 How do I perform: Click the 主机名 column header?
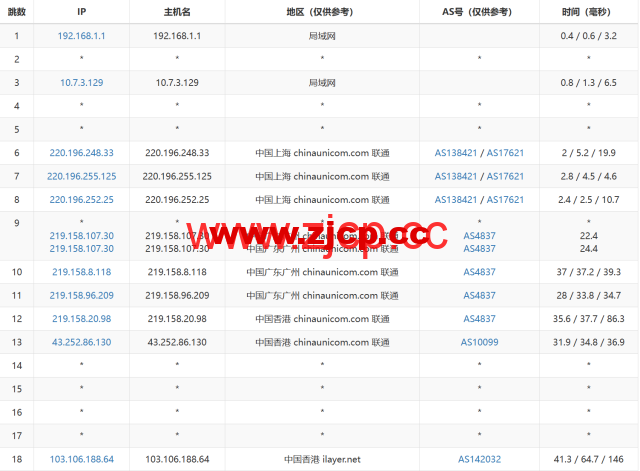pyautogui.click(x=177, y=12)
